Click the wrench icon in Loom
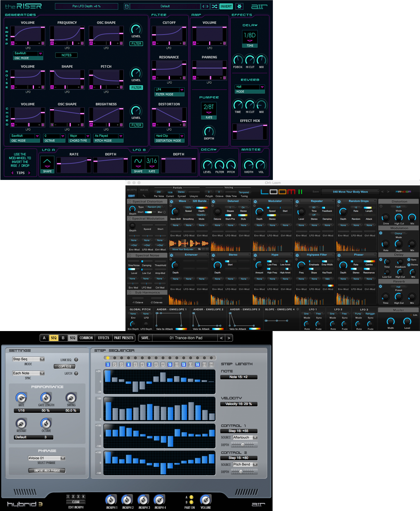 click(144, 196)
